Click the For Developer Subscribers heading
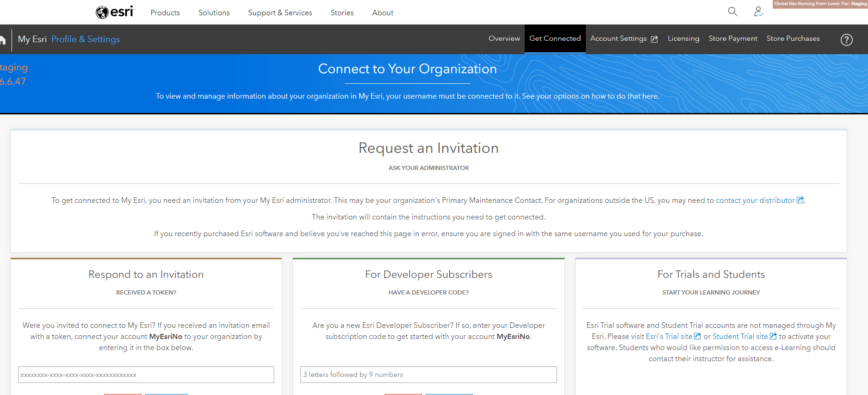The height and width of the screenshot is (395, 868). [428, 275]
